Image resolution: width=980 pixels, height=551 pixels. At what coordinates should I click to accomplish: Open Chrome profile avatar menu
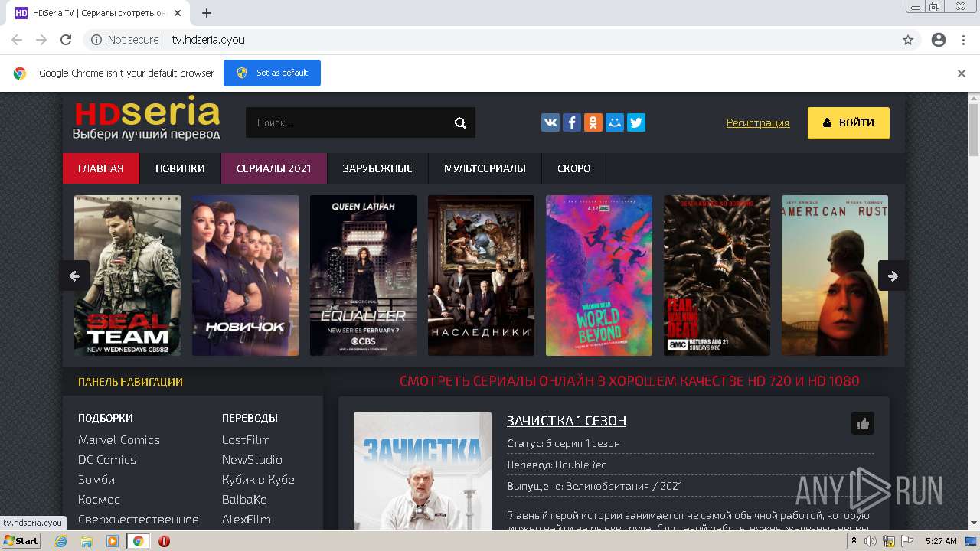[939, 40]
